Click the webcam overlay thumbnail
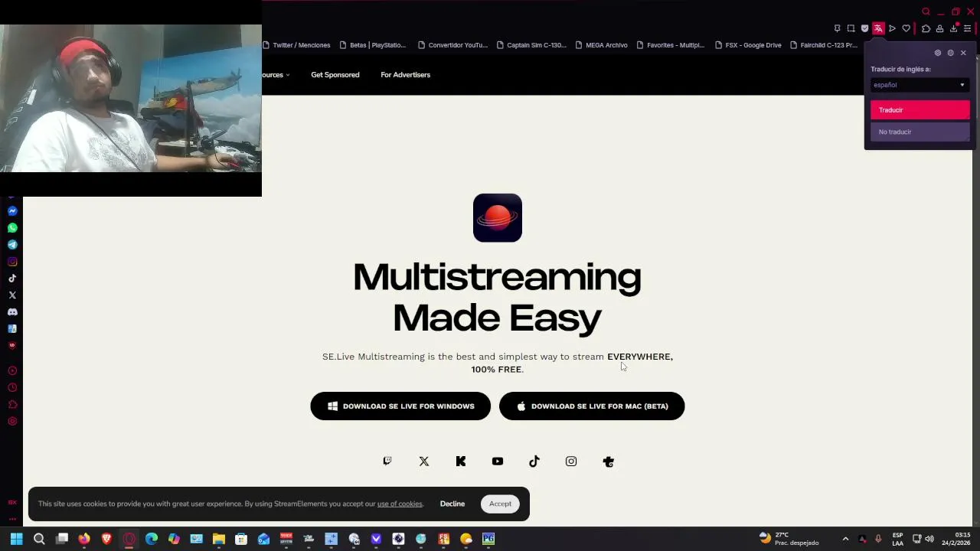 point(131,98)
